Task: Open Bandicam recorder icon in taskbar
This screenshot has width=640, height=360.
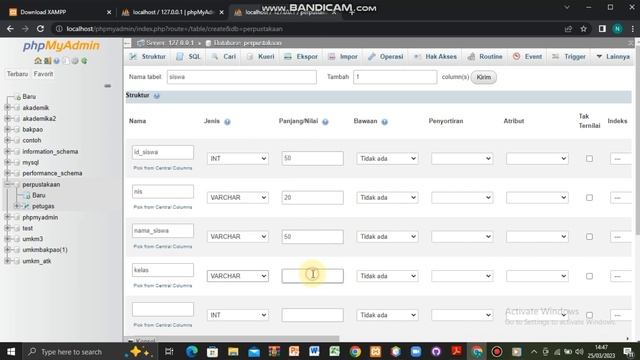Action: (497, 351)
